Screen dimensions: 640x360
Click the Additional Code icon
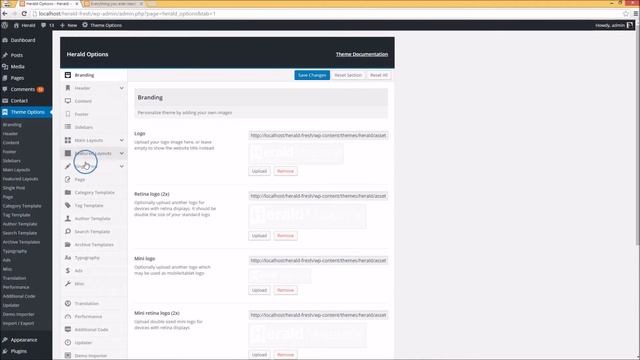68,329
